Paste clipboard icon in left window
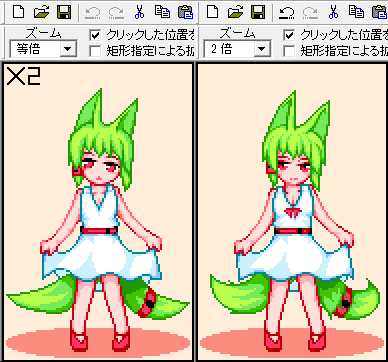 (x=186, y=12)
